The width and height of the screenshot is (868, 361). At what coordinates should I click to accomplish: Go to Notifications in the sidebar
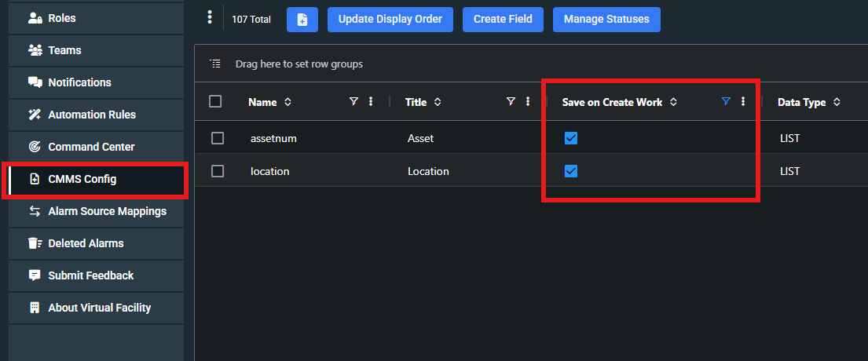pos(96,82)
